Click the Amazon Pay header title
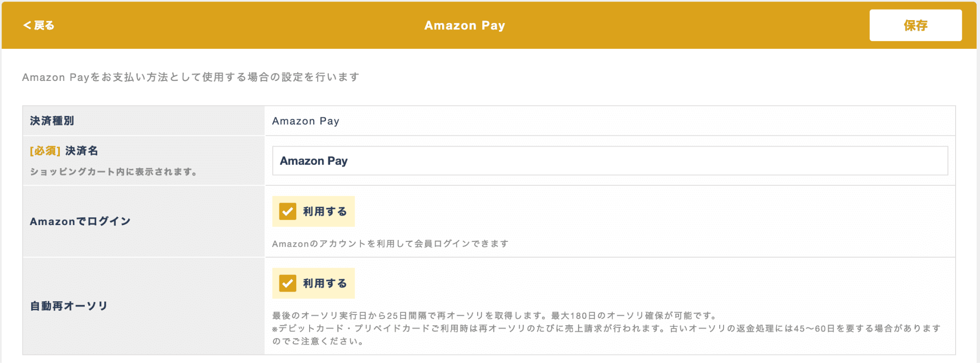Image resolution: width=980 pixels, height=363 pixels. tap(465, 25)
